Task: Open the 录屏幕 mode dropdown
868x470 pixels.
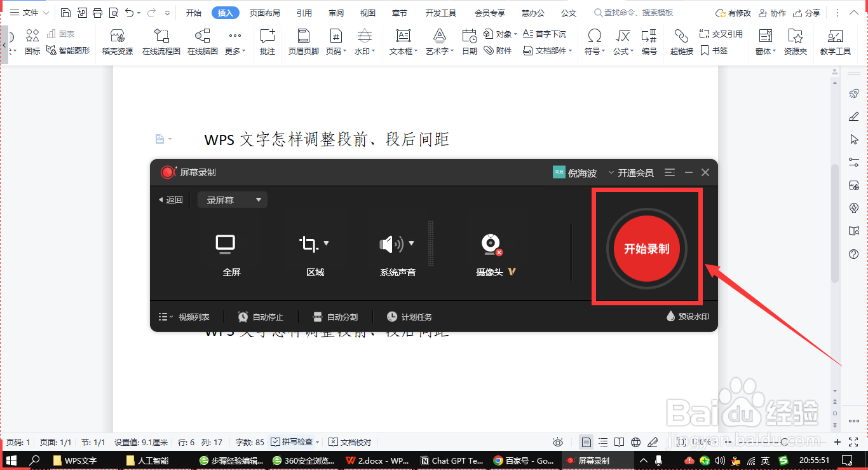Action: (x=233, y=200)
